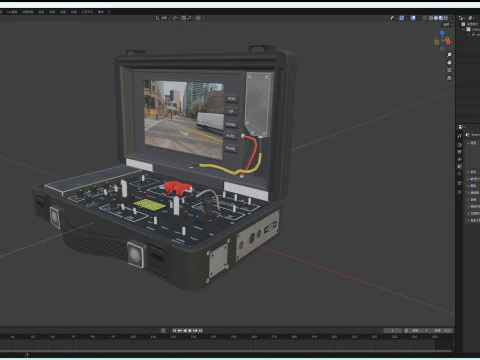Toggle the camera view icon
The height and width of the screenshot is (360, 480).
coord(449,70)
